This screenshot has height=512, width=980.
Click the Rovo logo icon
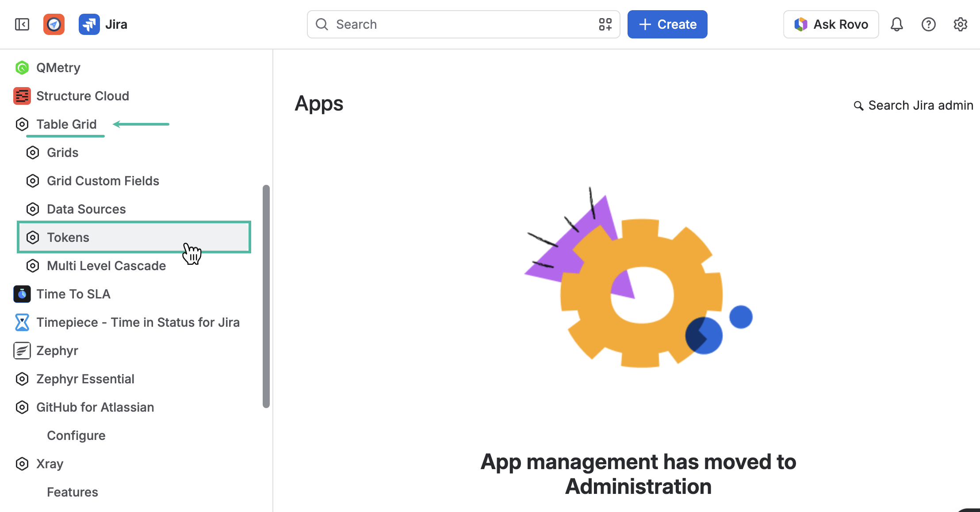pyautogui.click(x=801, y=24)
